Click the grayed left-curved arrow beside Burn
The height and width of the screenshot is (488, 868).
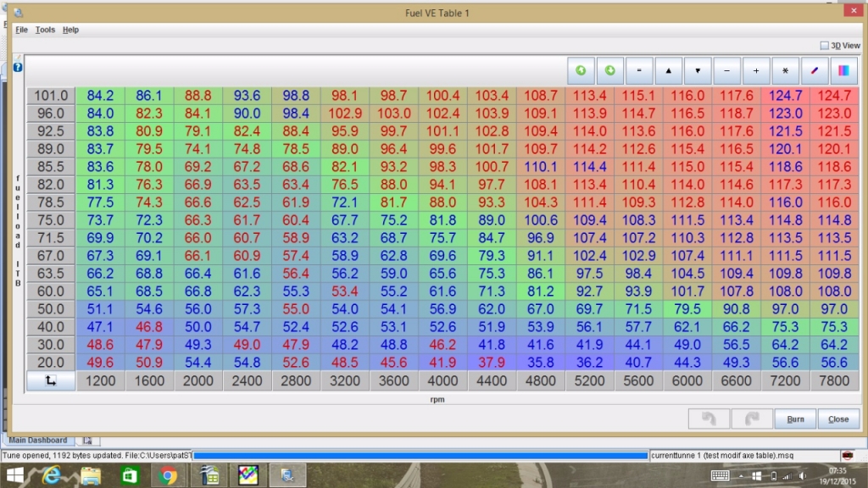(709, 419)
